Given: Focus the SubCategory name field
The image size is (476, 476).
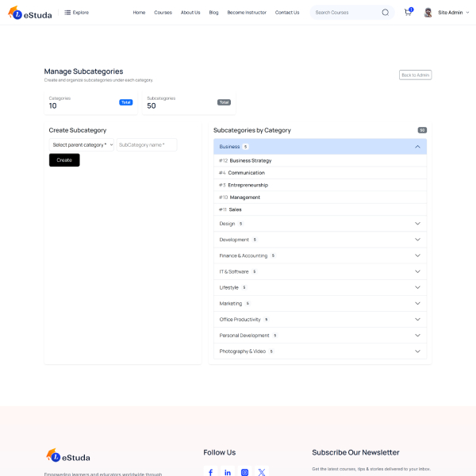Looking at the screenshot, I should tap(147, 145).
